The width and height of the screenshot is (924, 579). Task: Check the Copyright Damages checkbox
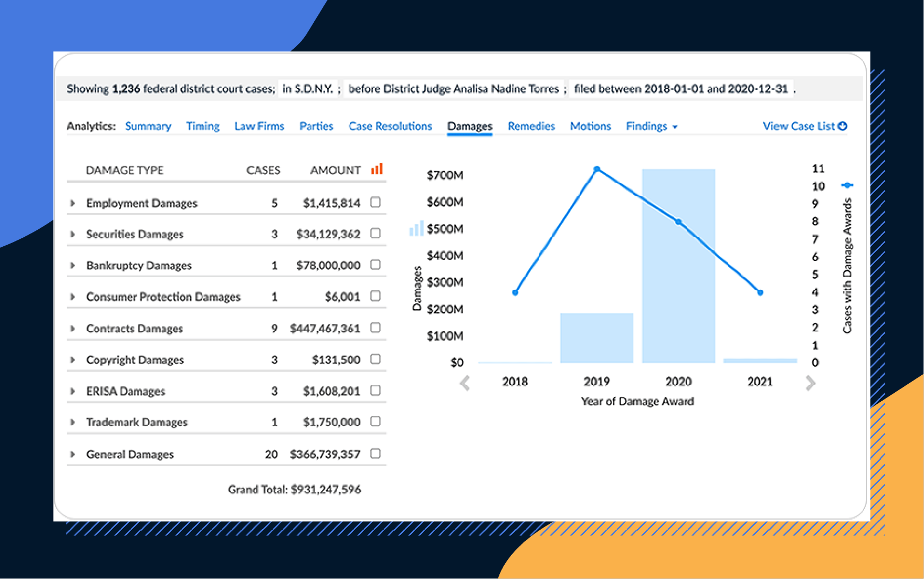375,359
